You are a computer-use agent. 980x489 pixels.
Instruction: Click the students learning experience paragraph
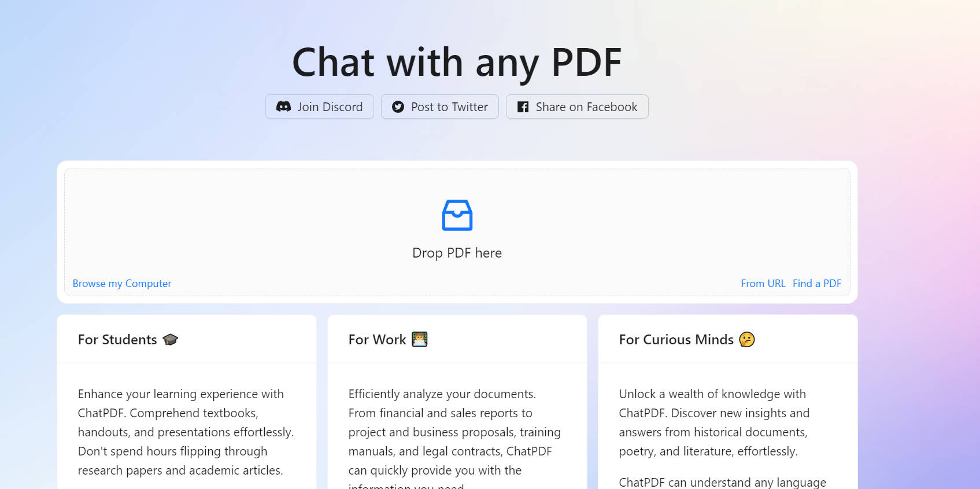point(186,432)
